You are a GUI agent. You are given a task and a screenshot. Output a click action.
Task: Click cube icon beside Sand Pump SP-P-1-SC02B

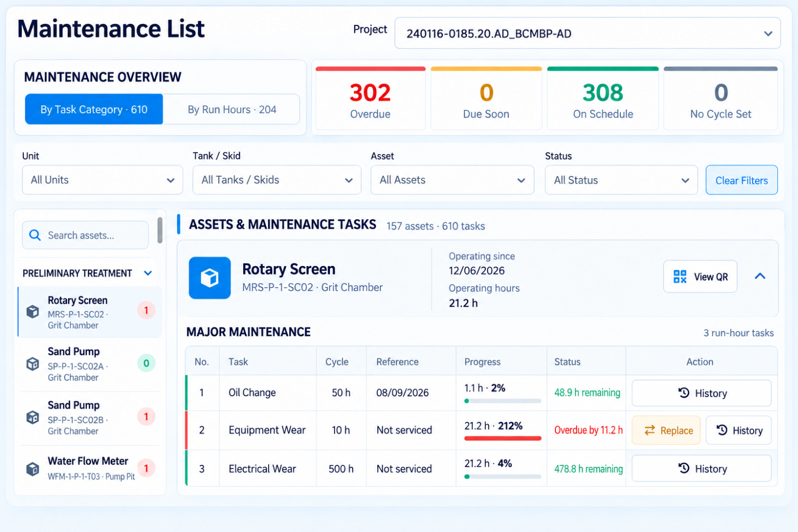click(33, 417)
